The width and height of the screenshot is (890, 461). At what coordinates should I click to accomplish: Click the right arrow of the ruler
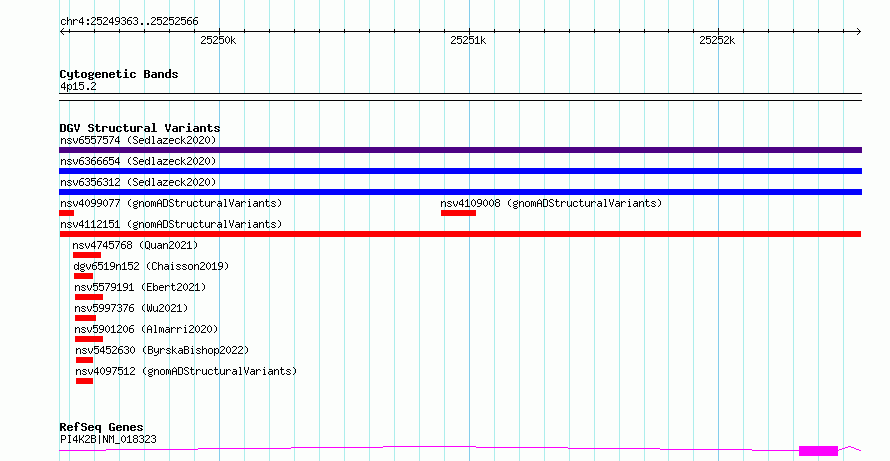(x=859, y=32)
